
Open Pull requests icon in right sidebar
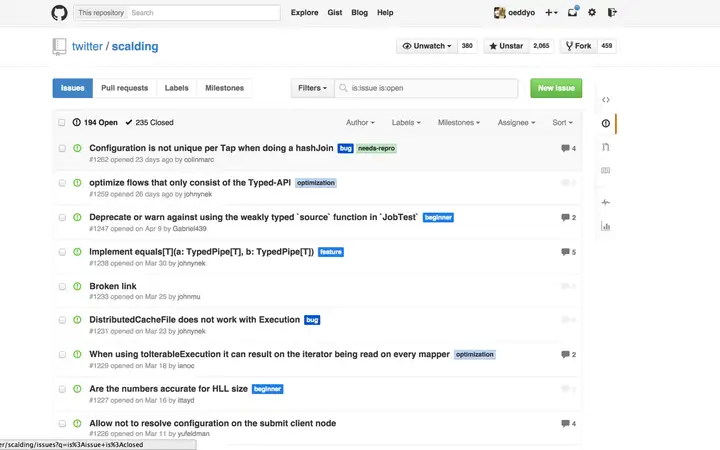(606, 147)
